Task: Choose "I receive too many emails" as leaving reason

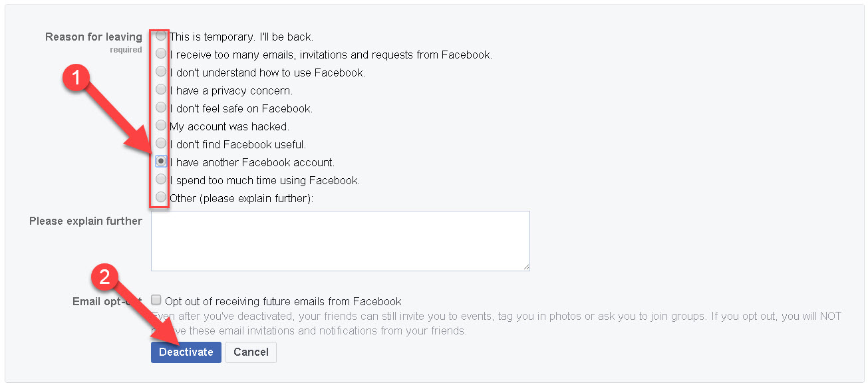Action: point(160,54)
